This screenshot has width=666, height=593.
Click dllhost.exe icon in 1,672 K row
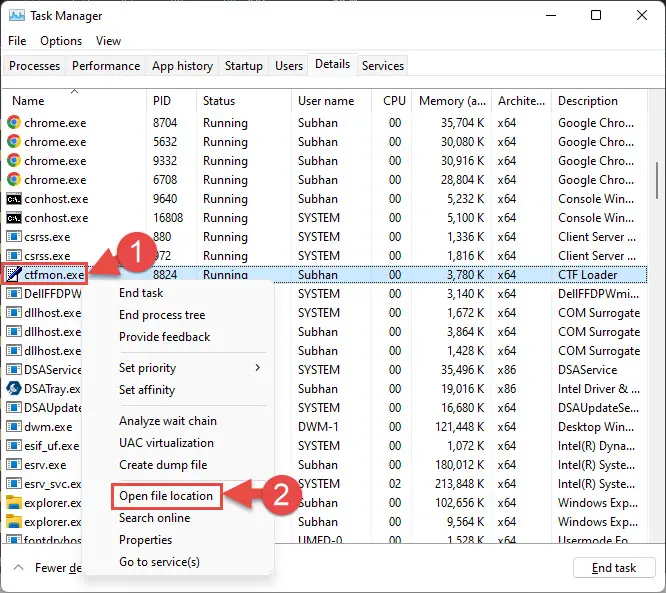click(x=14, y=313)
